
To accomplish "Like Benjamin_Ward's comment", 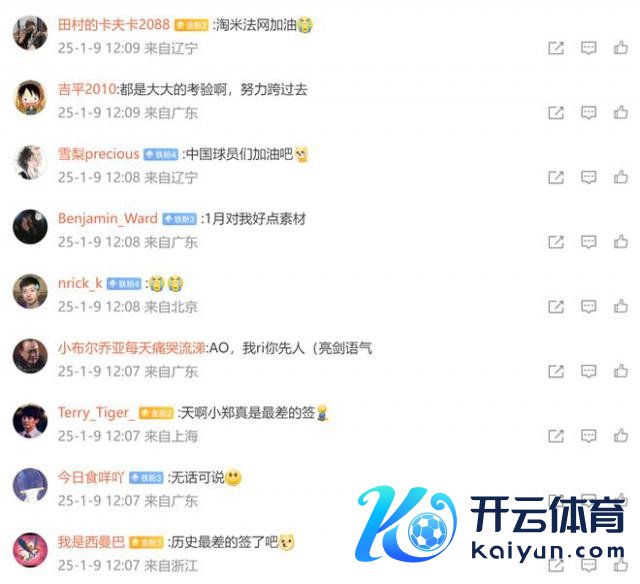I will click(621, 242).
